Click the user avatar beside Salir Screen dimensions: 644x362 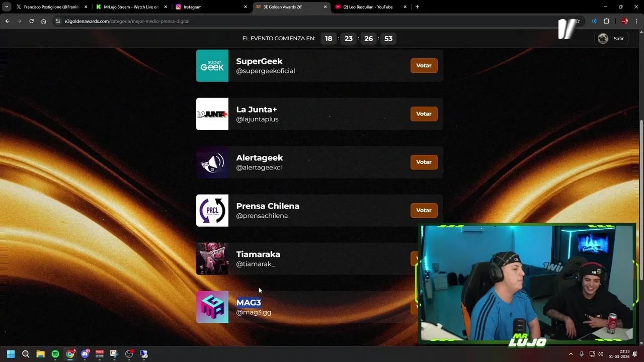[603, 39]
